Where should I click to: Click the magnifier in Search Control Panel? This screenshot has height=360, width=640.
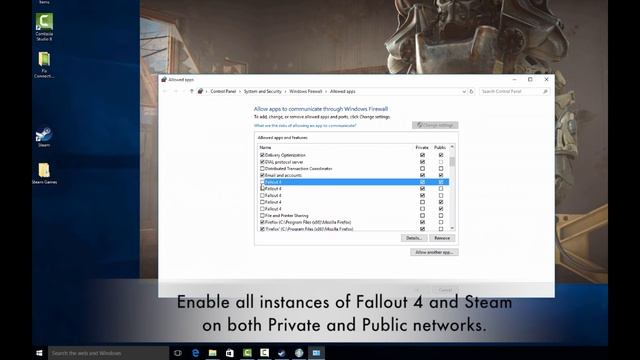click(x=545, y=91)
